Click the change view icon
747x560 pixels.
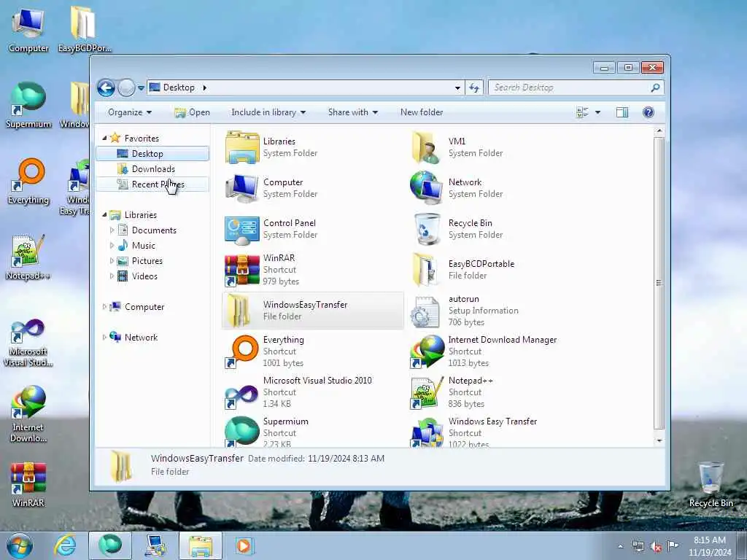coord(582,112)
